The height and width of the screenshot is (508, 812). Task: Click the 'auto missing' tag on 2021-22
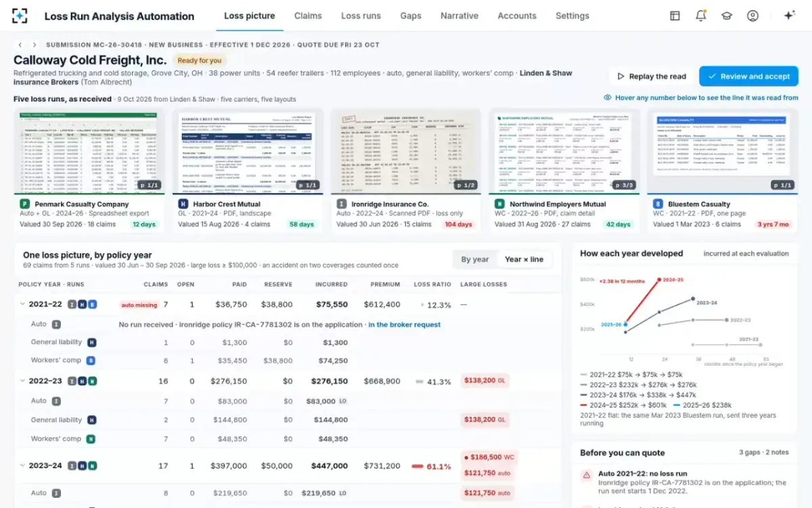tap(138, 305)
